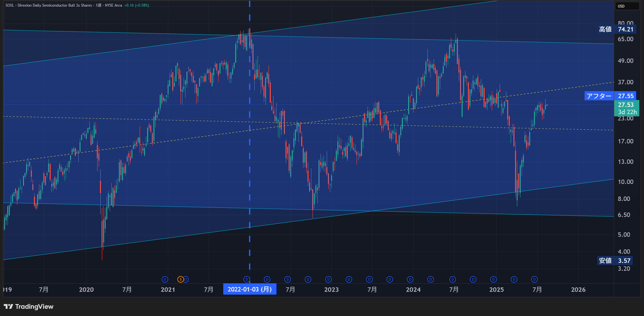The height and width of the screenshot is (316, 644).
Task: Click the 49.00 price axis label
Action: coord(625,61)
